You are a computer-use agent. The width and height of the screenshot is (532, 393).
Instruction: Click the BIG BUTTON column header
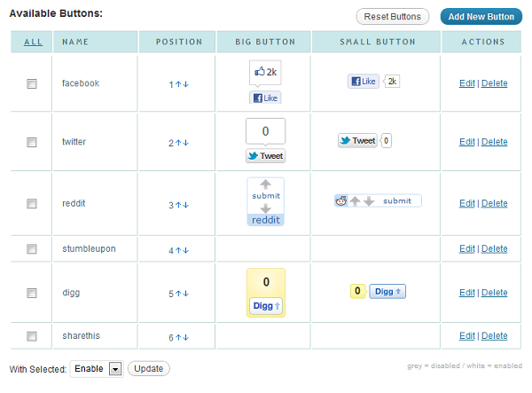[265, 42]
